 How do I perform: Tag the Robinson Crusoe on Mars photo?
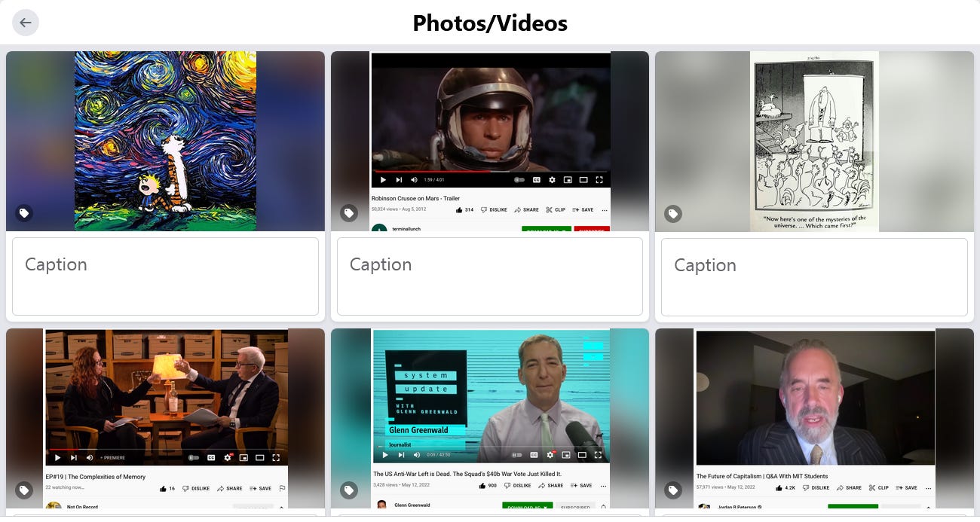(x=348, y=213)
